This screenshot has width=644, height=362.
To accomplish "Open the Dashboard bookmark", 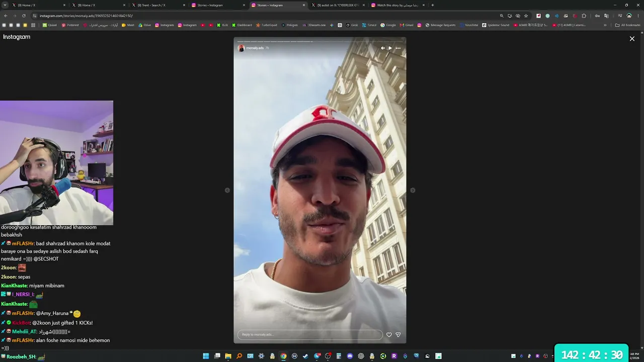I will point(242,25).
